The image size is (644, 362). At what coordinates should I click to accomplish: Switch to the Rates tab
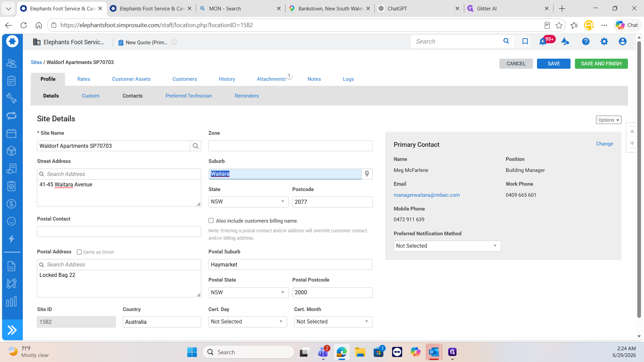click(x=84, y=79)
